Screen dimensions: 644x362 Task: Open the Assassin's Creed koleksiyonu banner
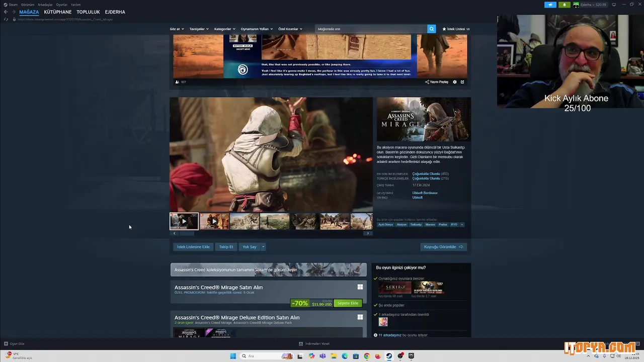click(x=268, y=269)
